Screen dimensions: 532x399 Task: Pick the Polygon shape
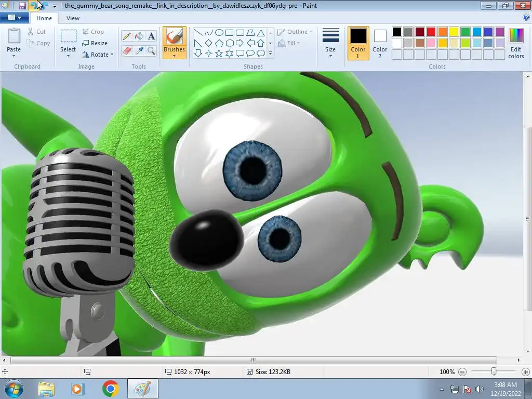click(x=250, y=33)
